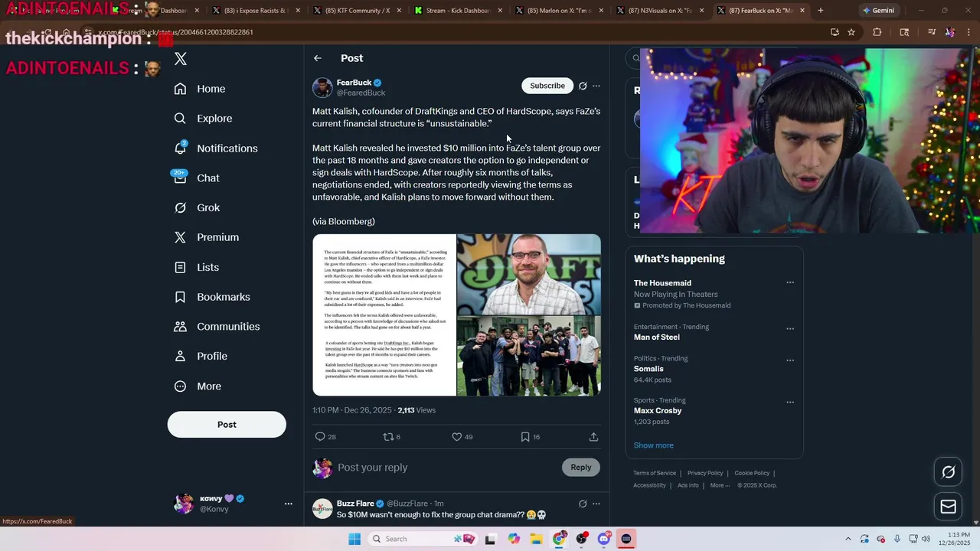Open Grok explain icon on FearBuck's post
This screenshot has width=980, height=551.
[x=583, y=86]
